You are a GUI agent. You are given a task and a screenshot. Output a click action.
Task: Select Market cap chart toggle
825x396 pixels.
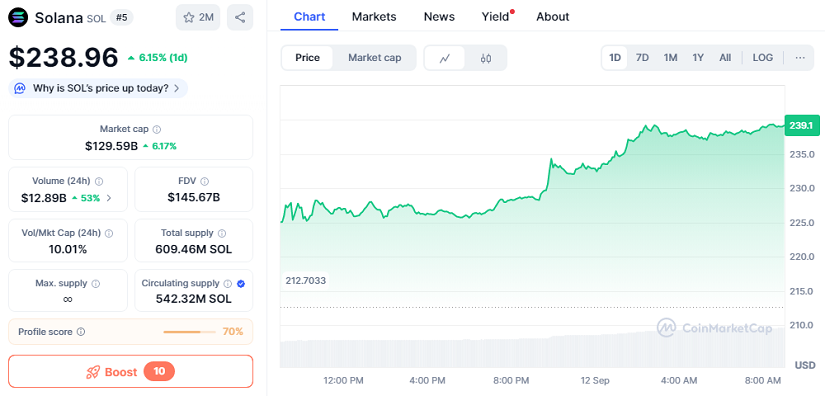(375, 58)
